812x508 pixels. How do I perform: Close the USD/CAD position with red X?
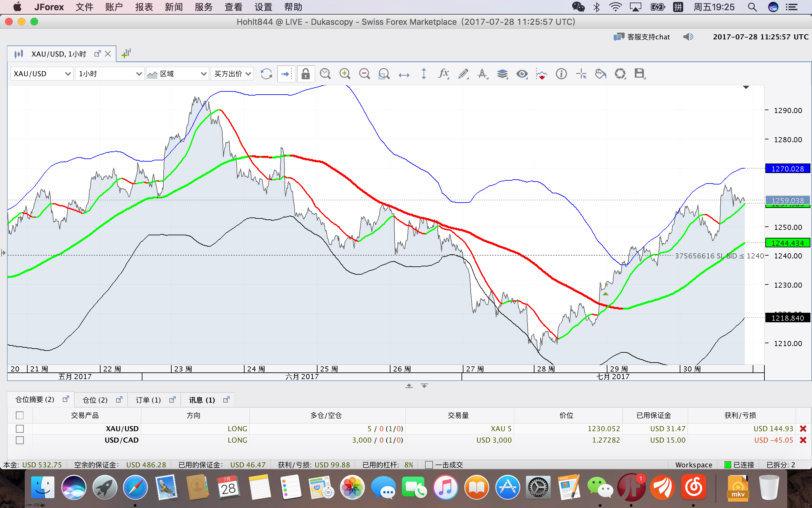[803, 440]
